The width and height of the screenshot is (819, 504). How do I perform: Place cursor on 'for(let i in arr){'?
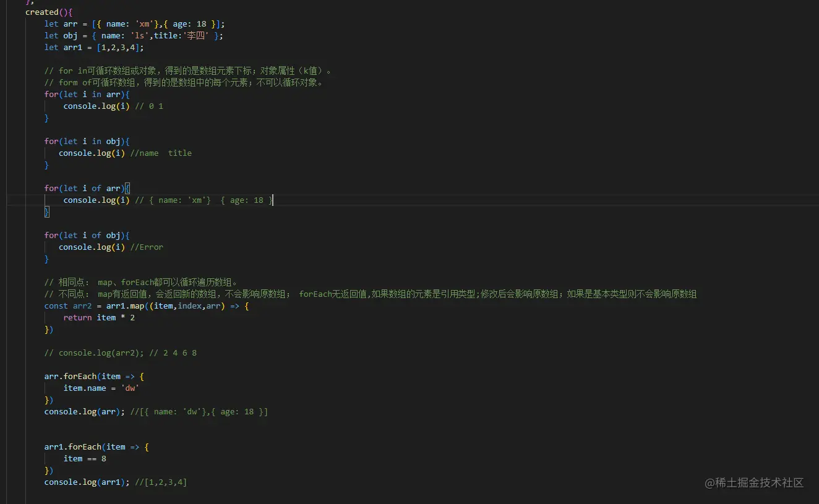click(x=87, y=94)
